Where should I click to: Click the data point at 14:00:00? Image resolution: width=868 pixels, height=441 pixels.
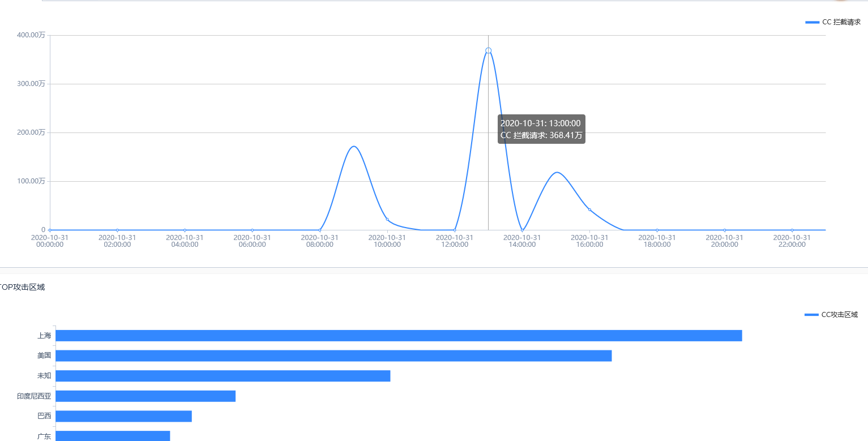click(x=522, y=230)
